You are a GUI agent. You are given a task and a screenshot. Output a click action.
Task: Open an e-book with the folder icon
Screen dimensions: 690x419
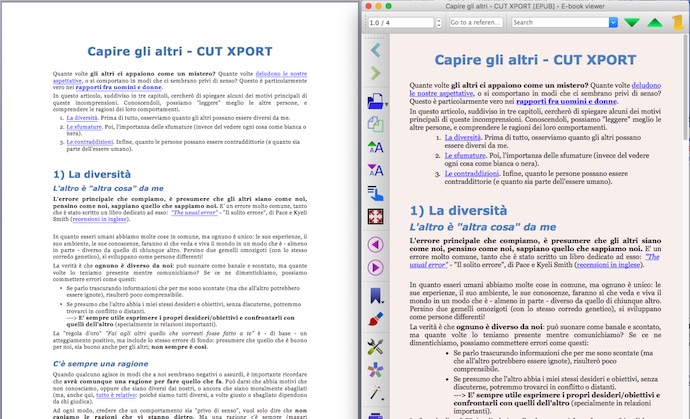[375, 101]
